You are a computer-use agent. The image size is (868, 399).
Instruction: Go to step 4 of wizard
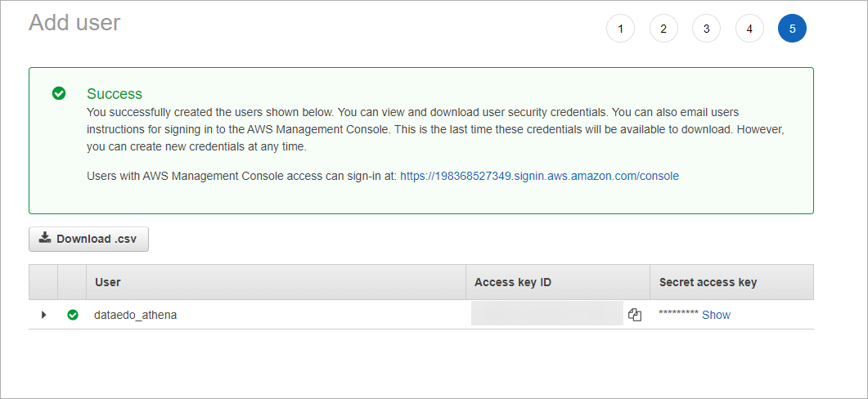click(x=749, y=29)
